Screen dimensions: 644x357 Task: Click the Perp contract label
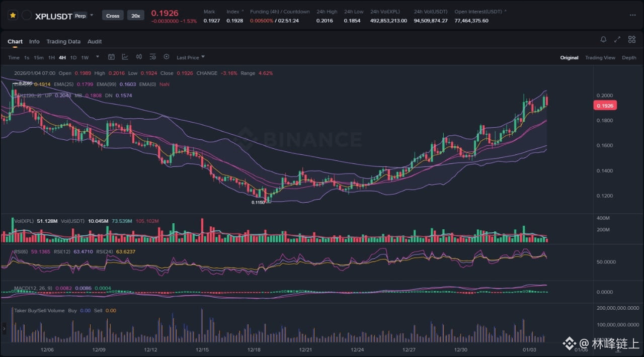80,16
